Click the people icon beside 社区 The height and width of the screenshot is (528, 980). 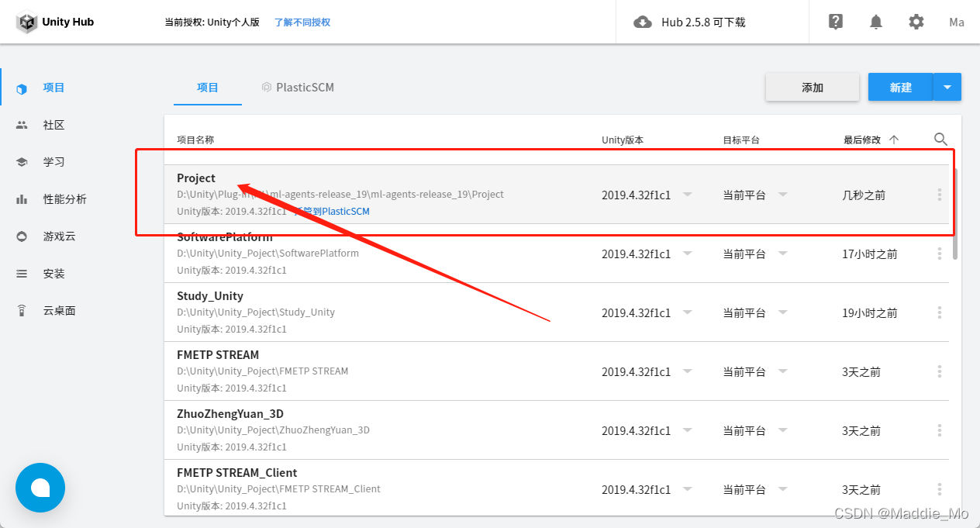(22, 125)
